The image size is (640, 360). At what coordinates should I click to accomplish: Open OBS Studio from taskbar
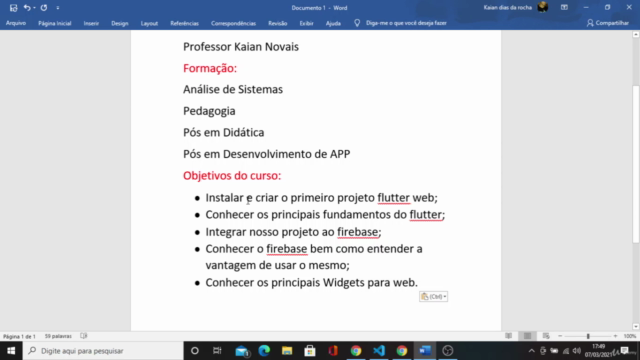(448, 351)
